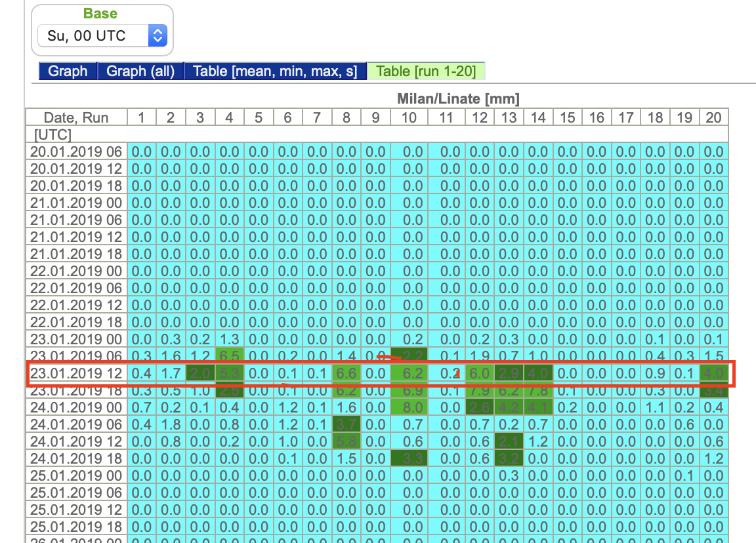Click the 6.0 cell in run 12

click(480, 374)
